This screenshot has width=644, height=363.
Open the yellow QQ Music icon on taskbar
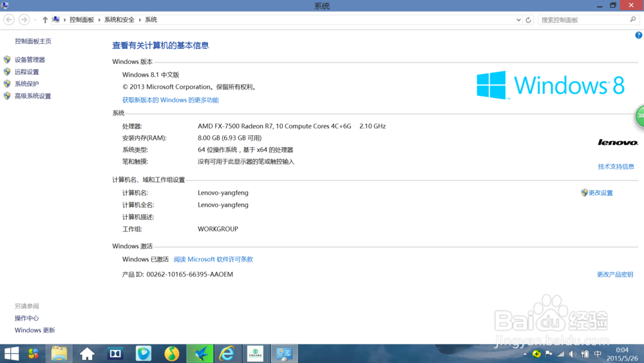[172, 353]
